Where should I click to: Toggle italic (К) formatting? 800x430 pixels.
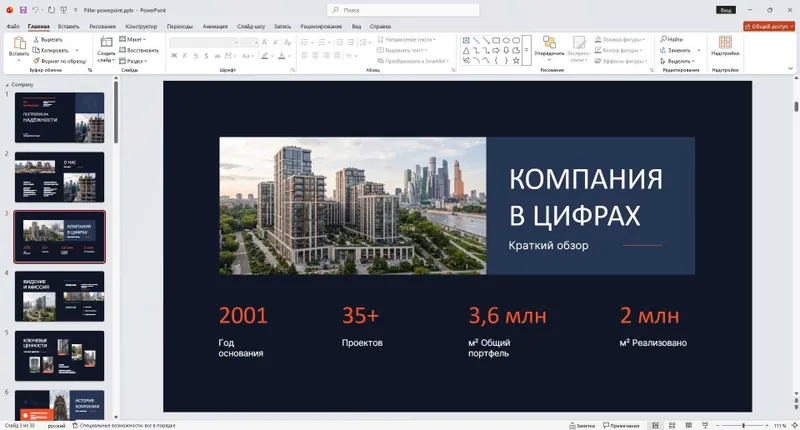pos(185,56)
